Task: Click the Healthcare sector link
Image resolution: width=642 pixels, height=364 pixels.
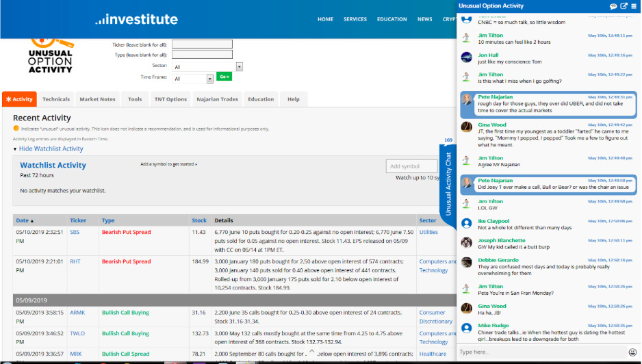Action: pyautogui.click(x=433, y=354)
